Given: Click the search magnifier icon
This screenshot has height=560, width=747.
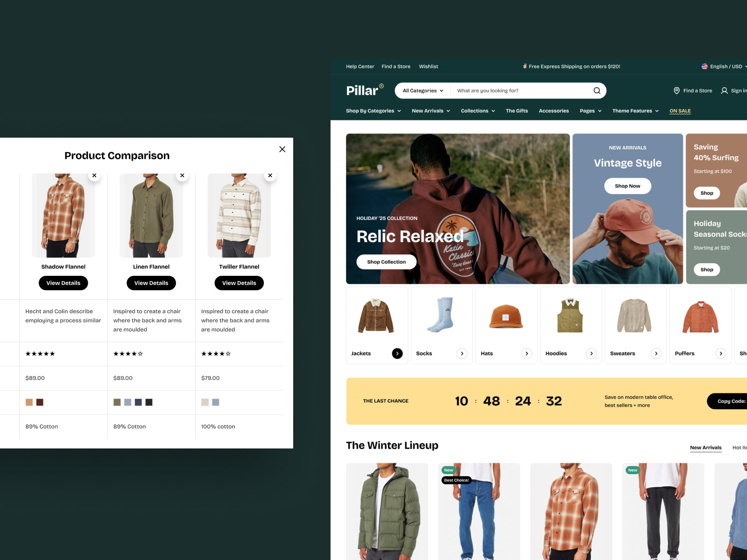Looking at the screenshot, I should 597,91.
